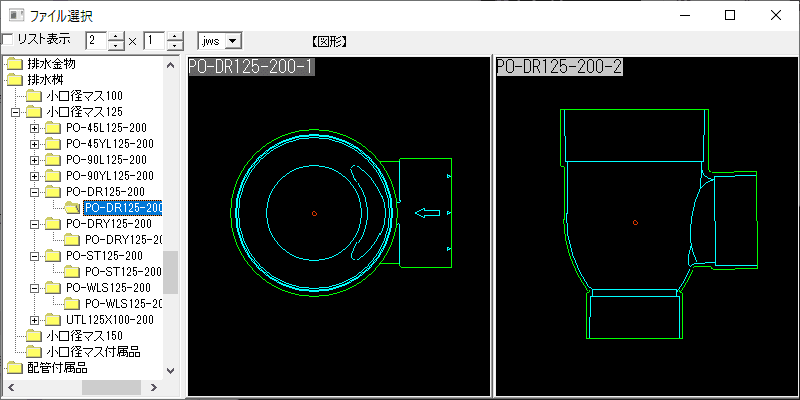Select the 小口径マス付属品 folder
Viewport: 800px width, 400px height.
[x=93, y=352]
